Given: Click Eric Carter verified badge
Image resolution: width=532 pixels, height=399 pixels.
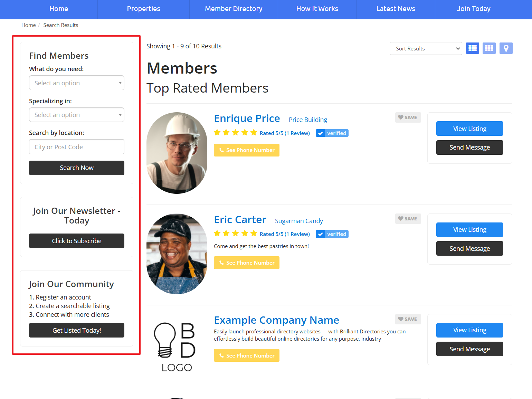Looking at the screenshot, I should pos(332,234).
